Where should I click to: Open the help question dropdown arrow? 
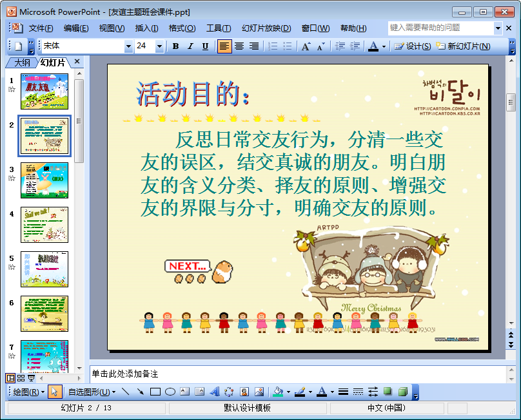click(x=498, y=28)
